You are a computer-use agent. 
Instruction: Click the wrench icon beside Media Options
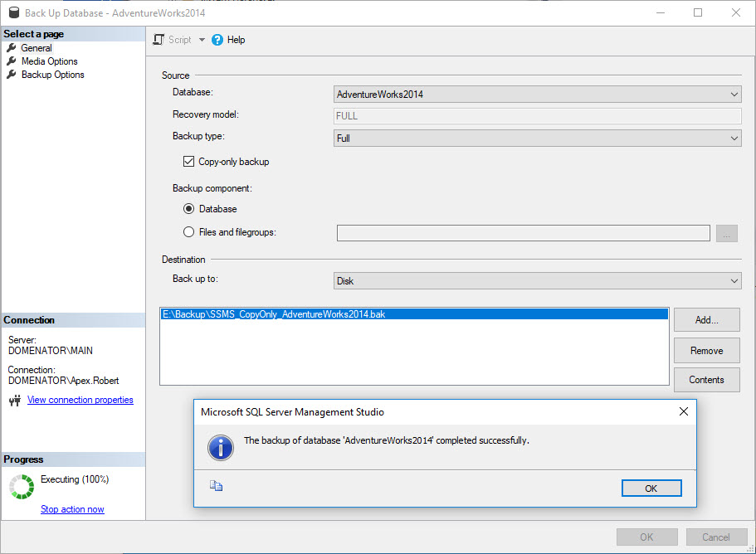tap(12, 61)
